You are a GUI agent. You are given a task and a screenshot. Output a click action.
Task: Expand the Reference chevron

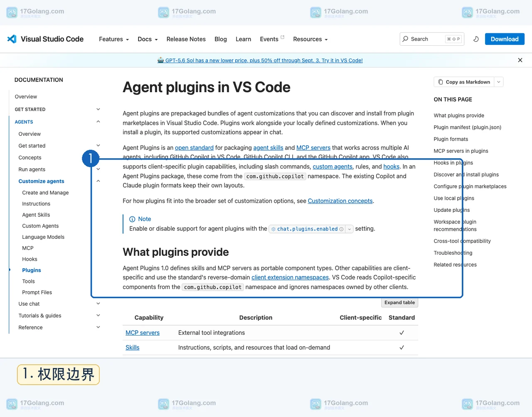(98, 327)
